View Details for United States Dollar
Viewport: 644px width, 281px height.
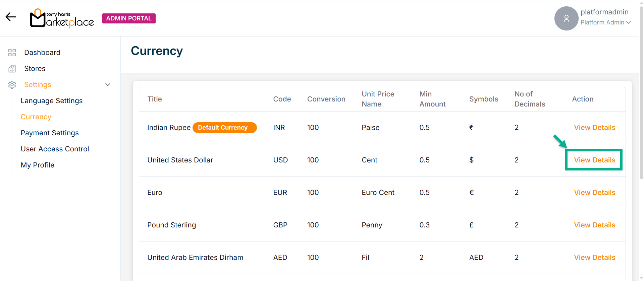click(594, 160)
